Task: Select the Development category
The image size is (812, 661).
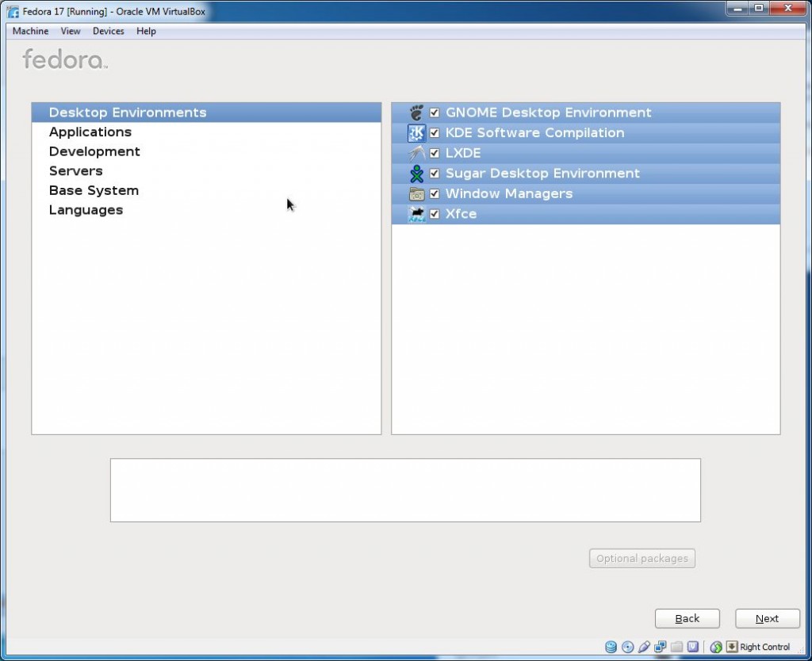Action: pos(207,151)
